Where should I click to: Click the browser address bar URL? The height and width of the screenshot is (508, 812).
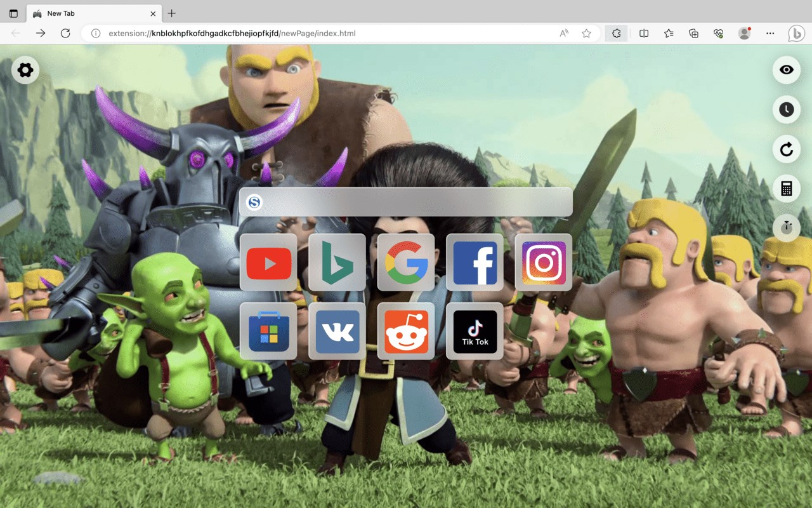point(232,33)
